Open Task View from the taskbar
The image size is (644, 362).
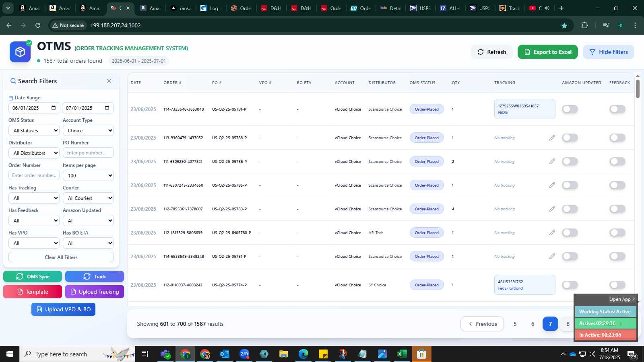[145, 354]
